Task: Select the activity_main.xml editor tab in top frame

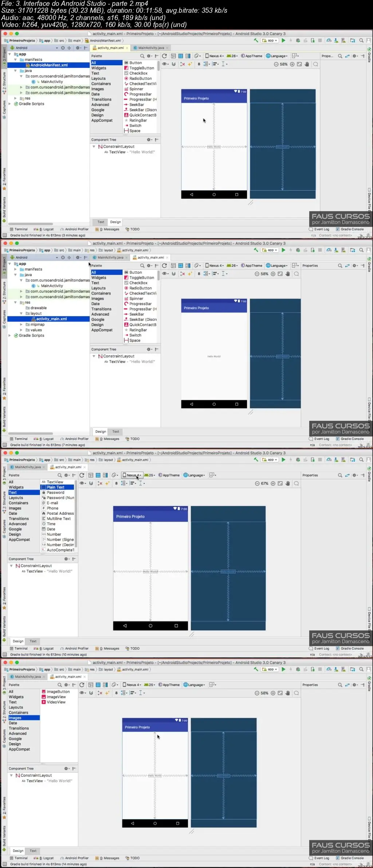Action: [110, 48]
